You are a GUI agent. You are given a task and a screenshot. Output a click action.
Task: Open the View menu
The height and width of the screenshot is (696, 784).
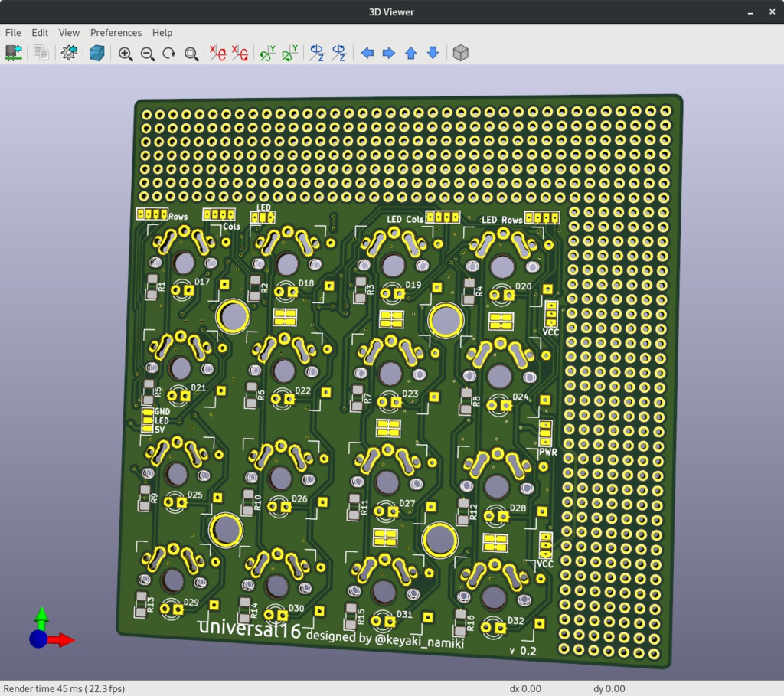(69, 32)
